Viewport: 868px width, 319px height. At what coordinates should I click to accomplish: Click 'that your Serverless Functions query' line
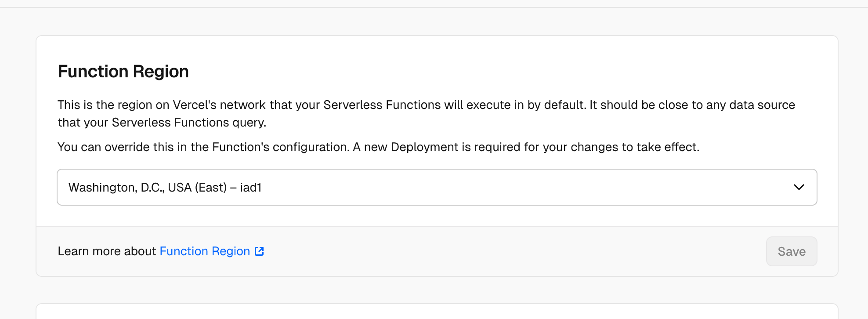click(x=162, y=123)
